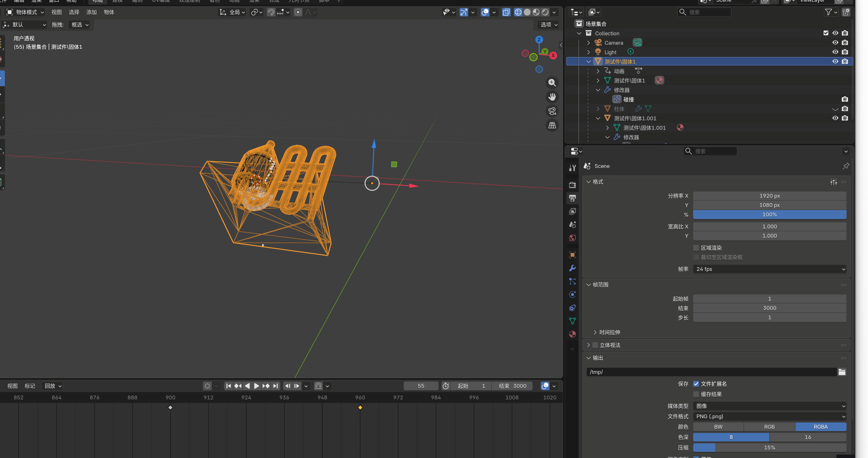Image resolution: width=868 pixels, height=458 pixels.
Task: Uncheck the 文件扩展名 checkbox
Action: (696, 384)
